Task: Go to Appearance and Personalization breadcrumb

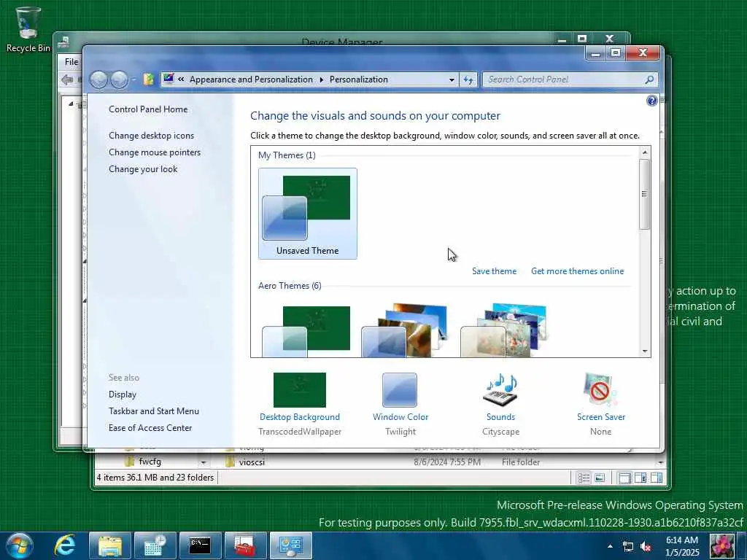Action: point(251,79)
